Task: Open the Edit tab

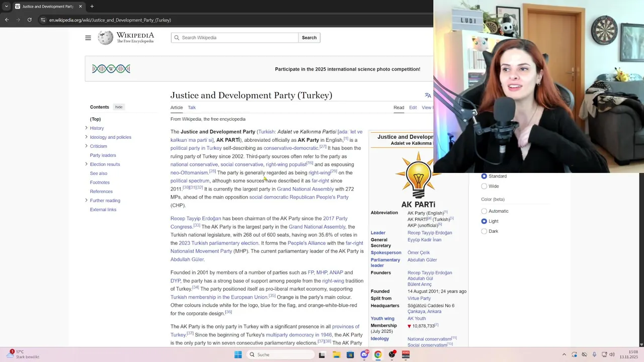Action: tap(413, 108)
